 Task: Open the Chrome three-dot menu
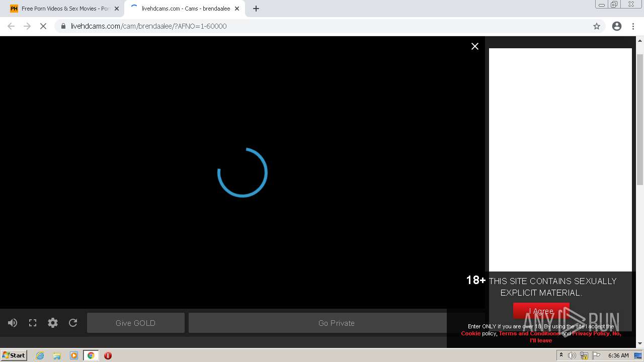tap(633, 26)
